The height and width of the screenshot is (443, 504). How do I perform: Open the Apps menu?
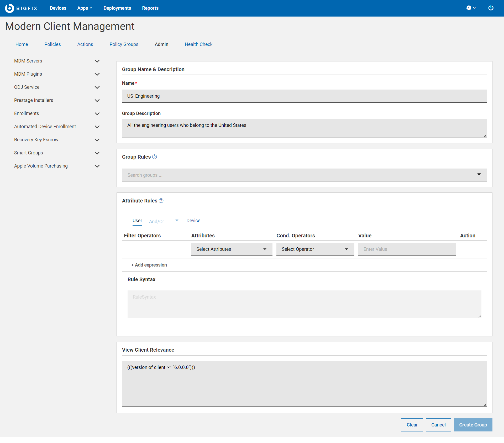click(x=85, y=8)
